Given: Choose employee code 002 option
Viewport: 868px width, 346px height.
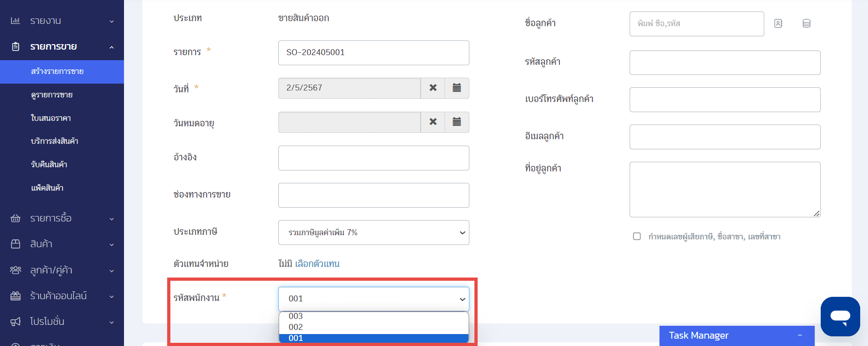Looking at the screenshot, I should 373,327.
